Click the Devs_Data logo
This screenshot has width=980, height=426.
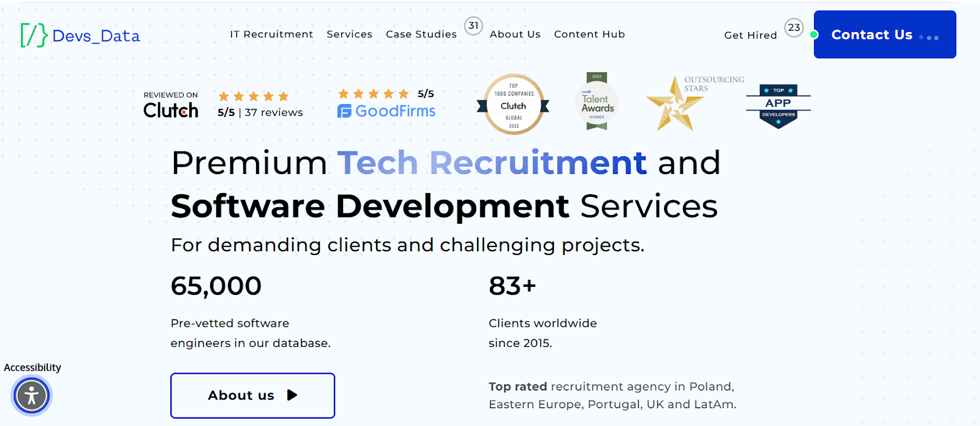pos(80,36)
